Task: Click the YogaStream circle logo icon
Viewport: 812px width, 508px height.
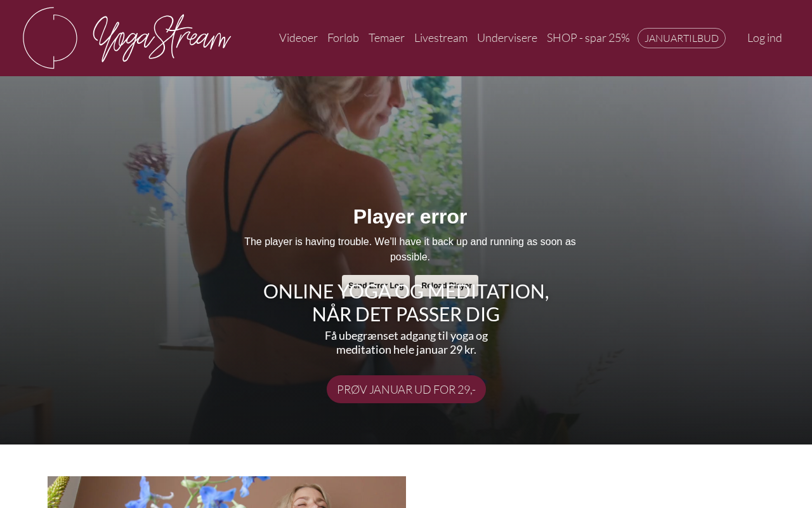Action: pos(50,38)
